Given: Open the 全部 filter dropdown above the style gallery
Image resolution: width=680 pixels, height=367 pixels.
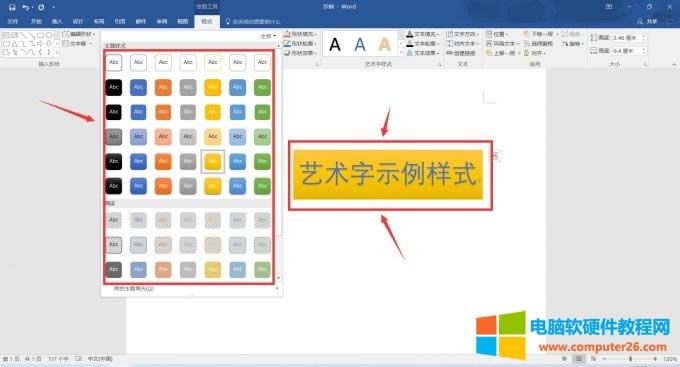Looking at the screenshot, I should [268, 36].
